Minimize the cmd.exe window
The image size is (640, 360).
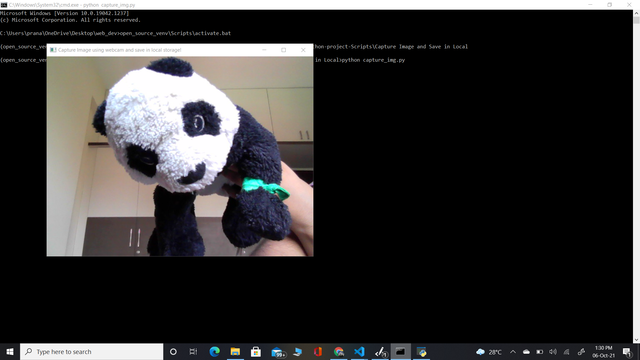(590, 5)
